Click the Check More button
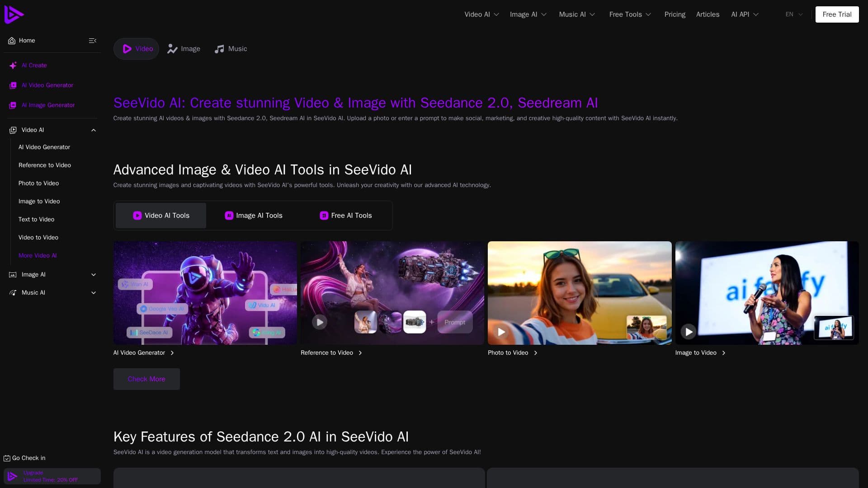This screenshot has height=488, width=868. [146, 379]
